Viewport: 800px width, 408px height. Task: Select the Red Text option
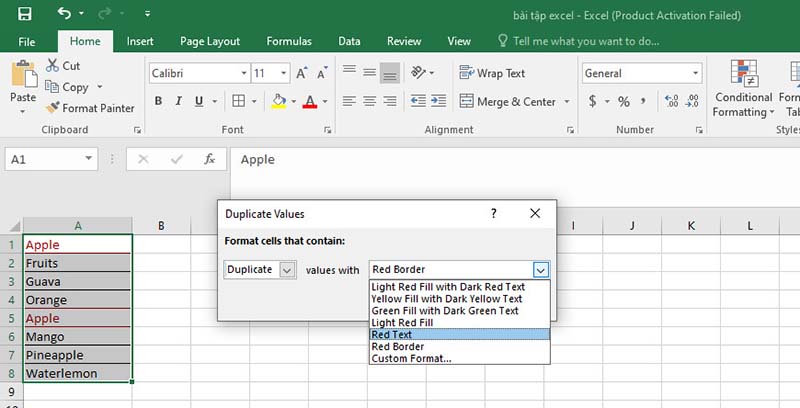(x=459, y=335)
